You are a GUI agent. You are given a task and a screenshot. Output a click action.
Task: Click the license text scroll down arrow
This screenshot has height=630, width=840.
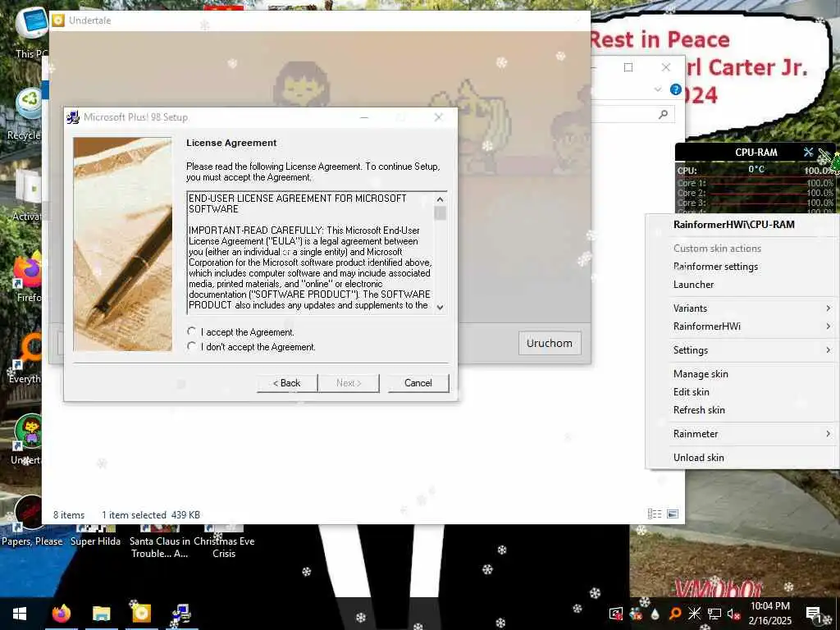440,307
